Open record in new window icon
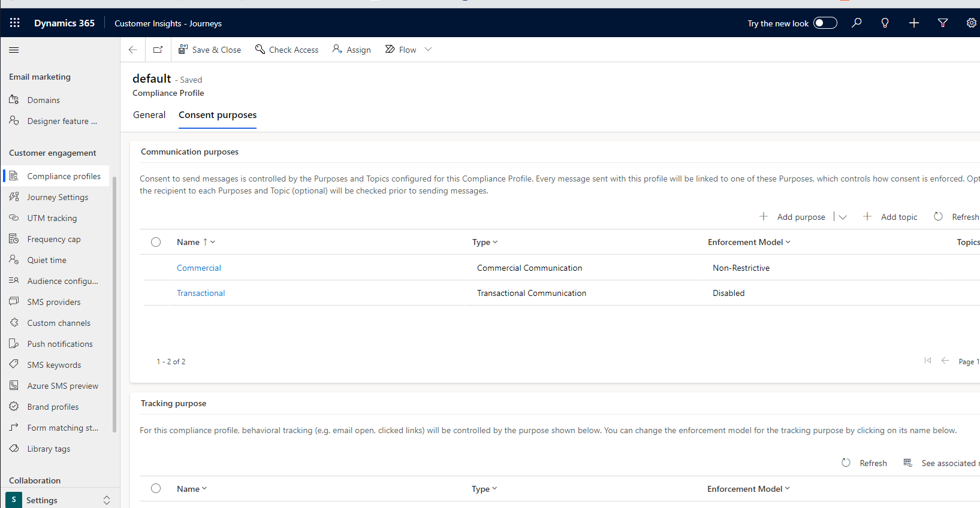This screenshot has height=508, width=980. (x=158, y=50)
